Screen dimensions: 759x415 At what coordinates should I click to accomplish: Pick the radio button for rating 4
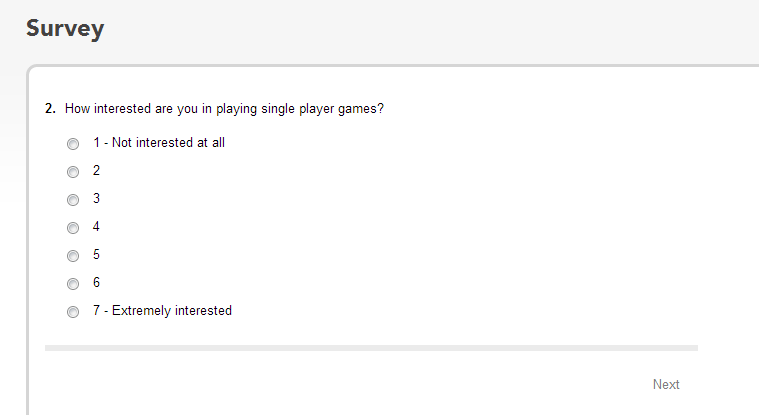click(x=73, y=228)
